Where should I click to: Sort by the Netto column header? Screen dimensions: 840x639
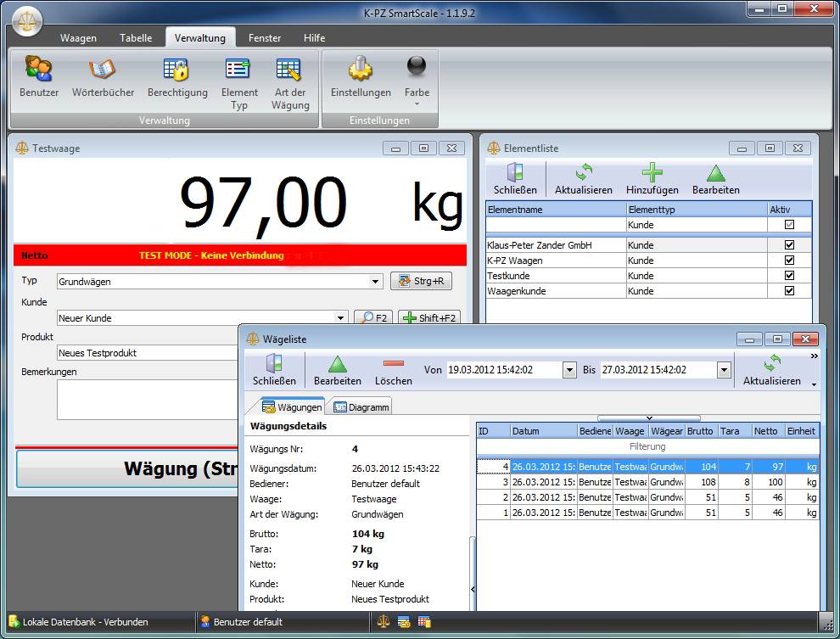768,431
